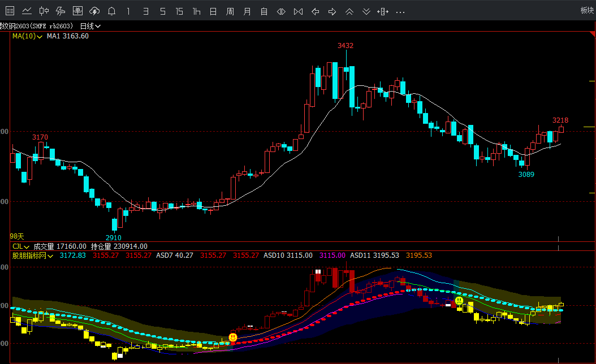The height and width of the screenshot is (364, 596).
Task: Click the MA1 3163.60 value
Action: (x=68, y=36)
